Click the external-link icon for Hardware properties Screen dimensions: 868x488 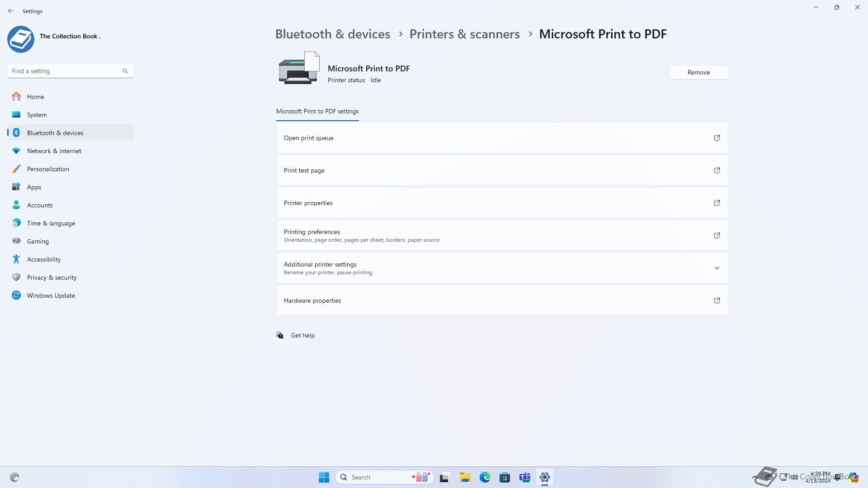[717, 300]
